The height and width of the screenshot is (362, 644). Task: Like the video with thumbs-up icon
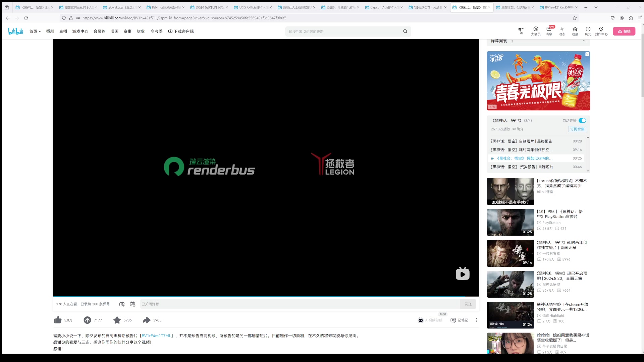(58, 320)
